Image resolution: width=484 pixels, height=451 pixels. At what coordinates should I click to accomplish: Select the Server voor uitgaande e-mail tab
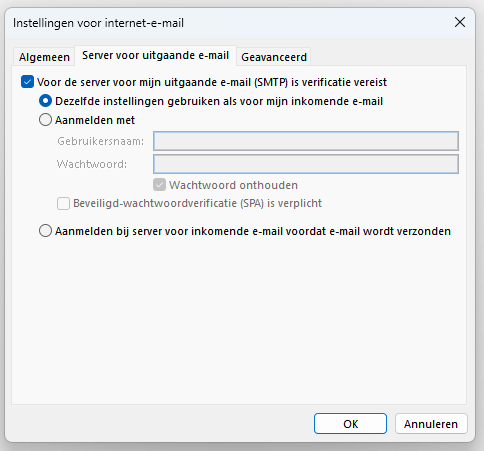point(155,55)
